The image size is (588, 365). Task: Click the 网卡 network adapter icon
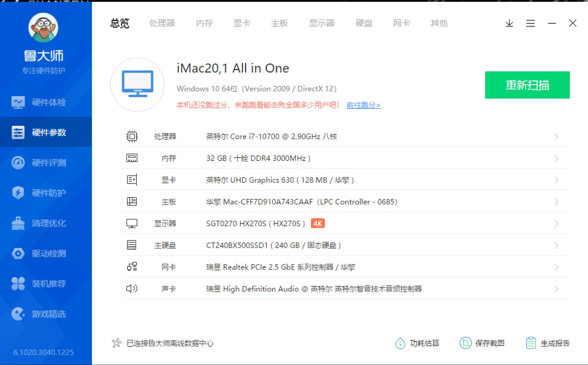pos(132,267)
